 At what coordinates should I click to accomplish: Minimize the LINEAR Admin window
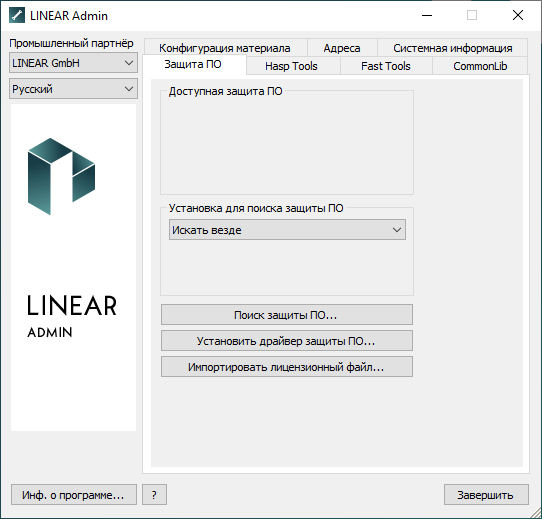point(427,16)
